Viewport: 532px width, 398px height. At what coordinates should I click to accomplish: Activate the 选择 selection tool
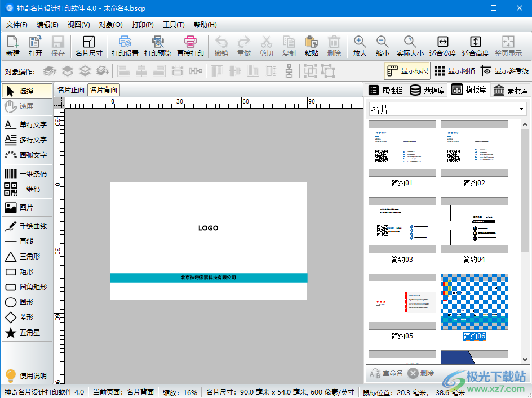(x=27, y=91)
